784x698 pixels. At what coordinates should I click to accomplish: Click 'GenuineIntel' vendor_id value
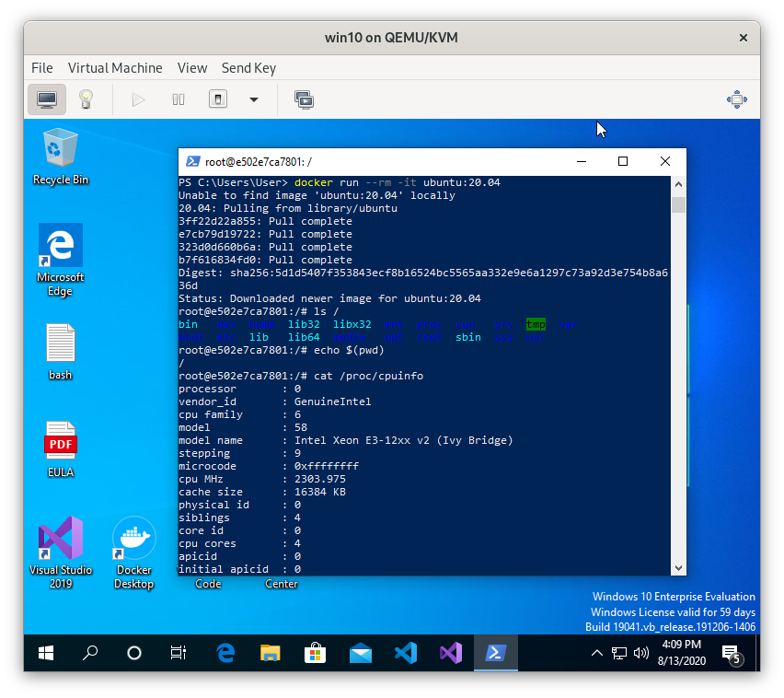click(x=332, y=401)
